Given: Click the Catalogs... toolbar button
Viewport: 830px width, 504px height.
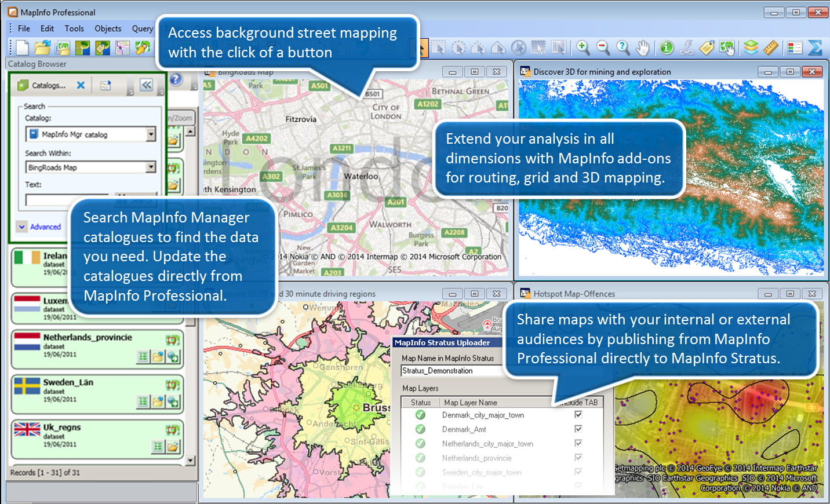Looking at the screenshot, I should pos(42,85).
